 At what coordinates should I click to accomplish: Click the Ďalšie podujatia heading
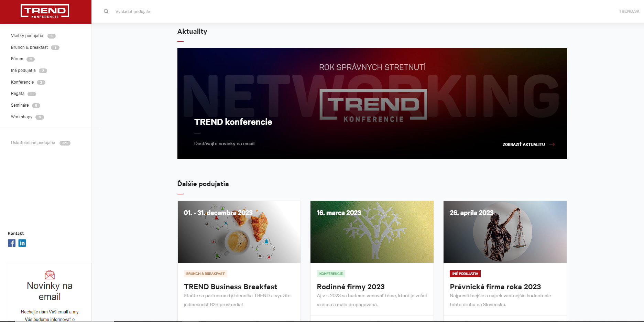pyautogui.click(x=203, y=184)
